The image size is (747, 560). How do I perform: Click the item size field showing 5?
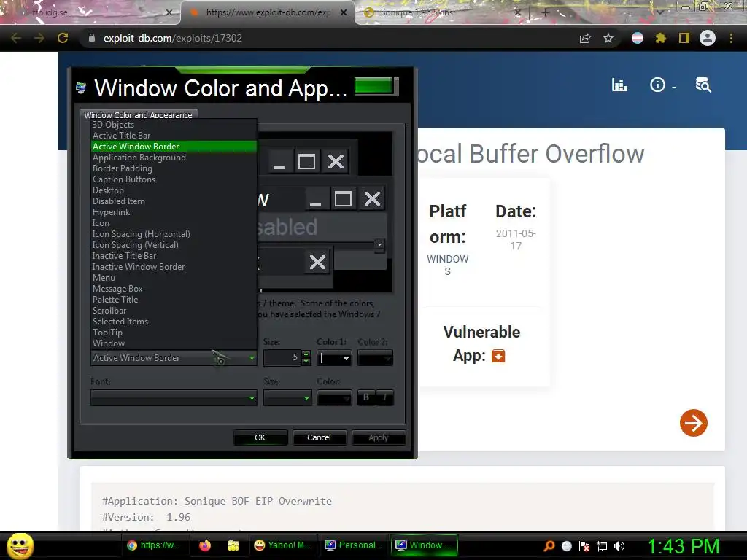[x=282, y=358]
